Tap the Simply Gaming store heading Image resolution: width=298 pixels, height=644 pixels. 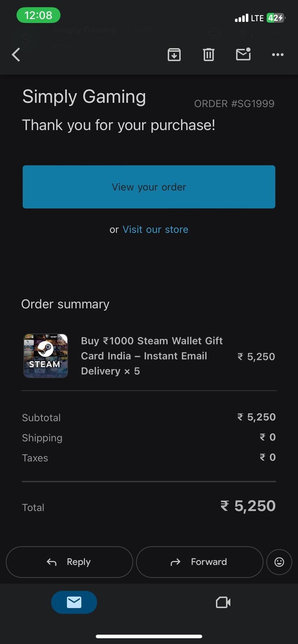pos(84,97)
